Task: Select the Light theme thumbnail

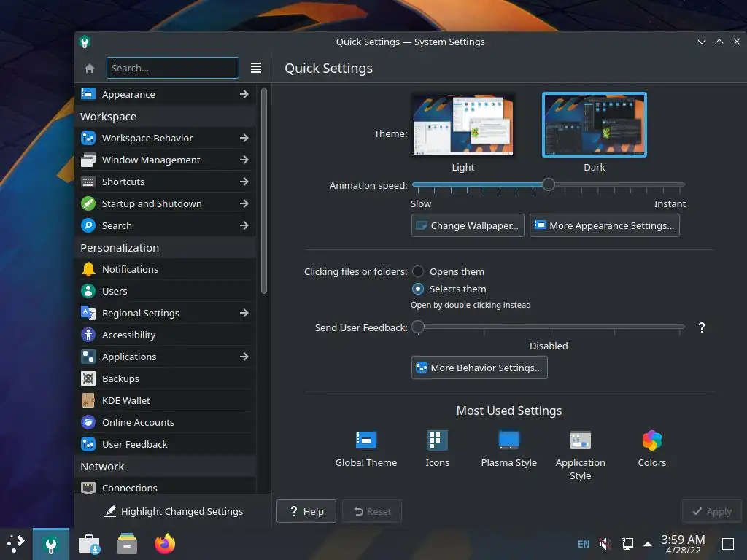Action: tap(463, 124)
